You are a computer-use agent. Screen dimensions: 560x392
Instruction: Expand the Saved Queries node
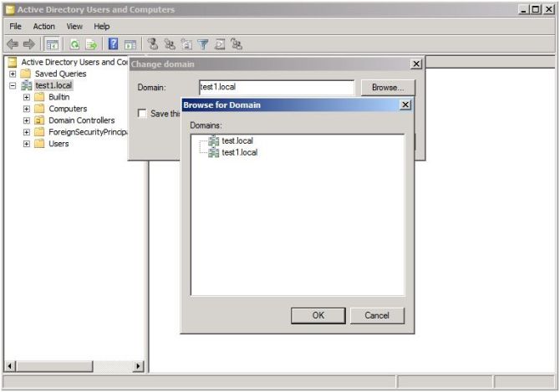[x=13, y=74]
